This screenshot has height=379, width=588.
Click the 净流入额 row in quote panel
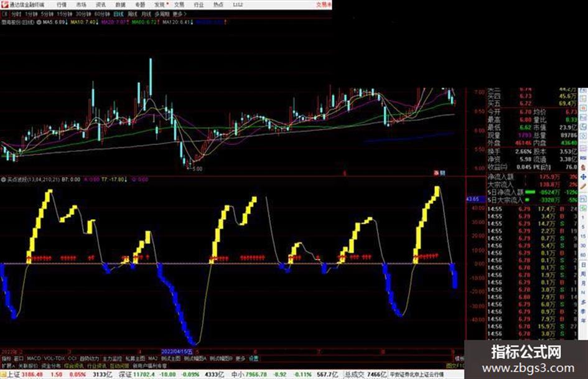533,177
